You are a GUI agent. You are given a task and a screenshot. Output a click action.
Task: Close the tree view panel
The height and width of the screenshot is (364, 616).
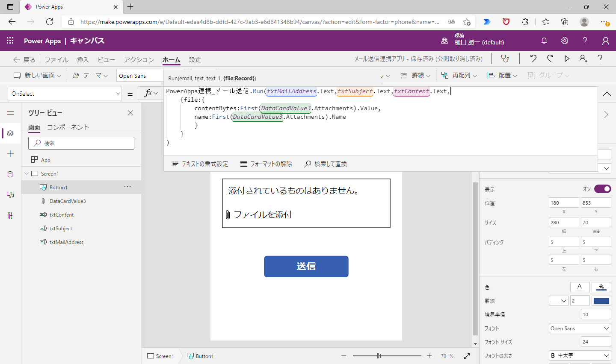[130, 113]
